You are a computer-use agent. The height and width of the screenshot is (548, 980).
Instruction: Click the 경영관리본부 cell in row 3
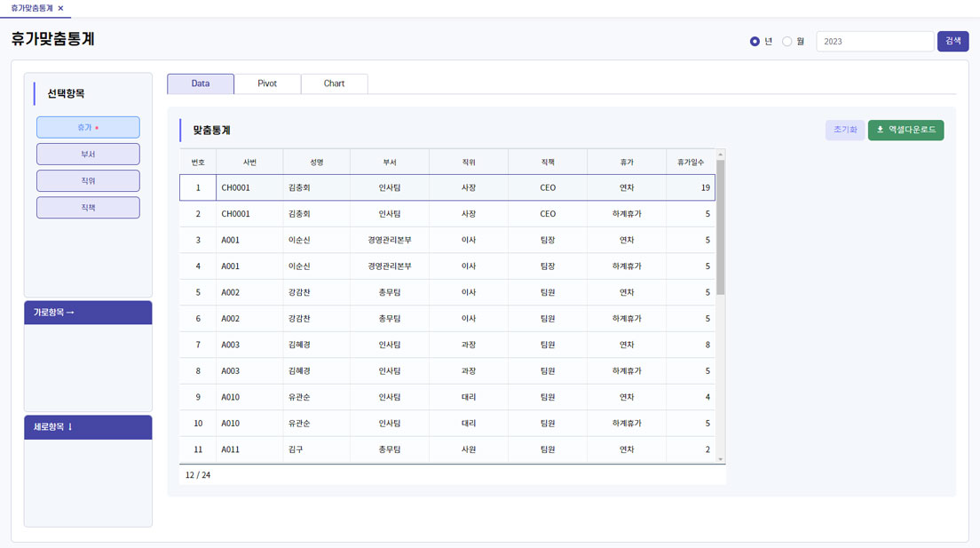tap(390, 240)
